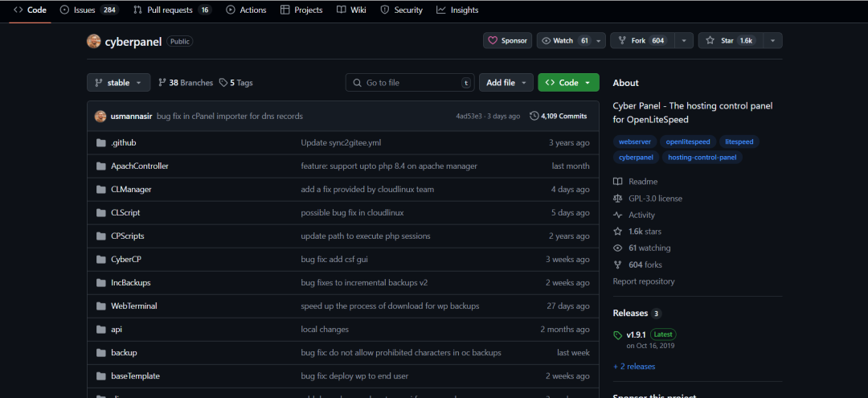Click the folder icon of IncBackups
This screenshot has height=398, width=868.
[x=100, y=282]
